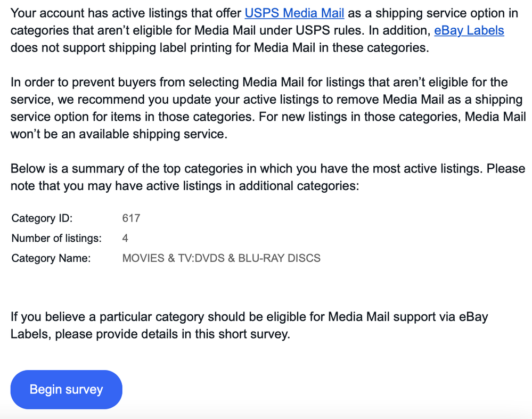
Task: Click the category ID value 617
Action: pyautogui.click(x=131, y=218)
